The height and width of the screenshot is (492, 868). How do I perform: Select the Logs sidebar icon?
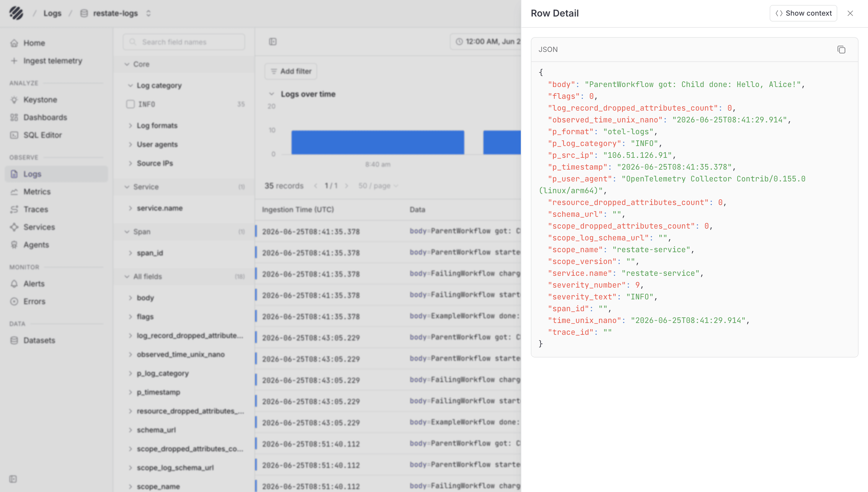[x=14, y=174]
